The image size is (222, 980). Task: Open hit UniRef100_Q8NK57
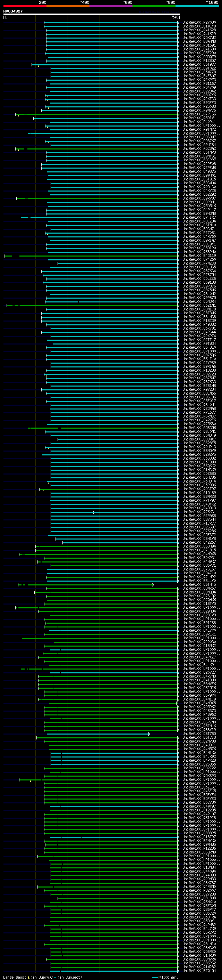pyautogui.click(x=199, y=589)
